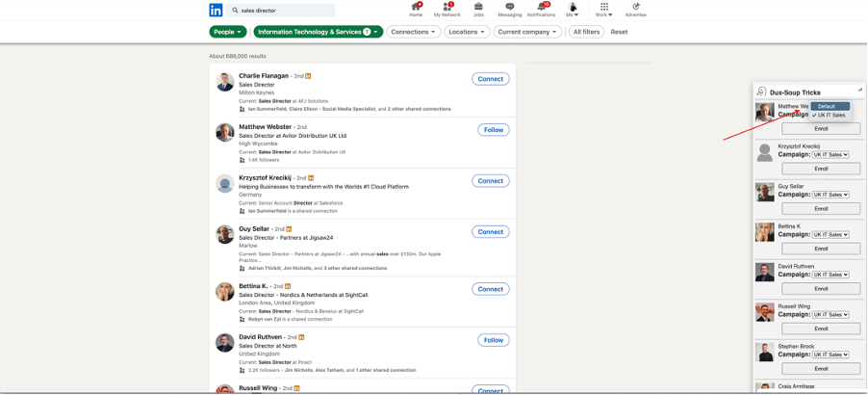Screen dimensions: 868x395
Task: Open campaign dropdown for Krzysztof Krecikij
Action: coord(830,154)
